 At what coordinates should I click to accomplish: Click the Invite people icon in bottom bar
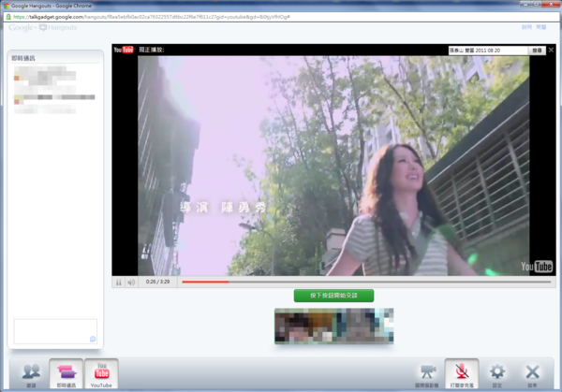click(x=31, y=373)
